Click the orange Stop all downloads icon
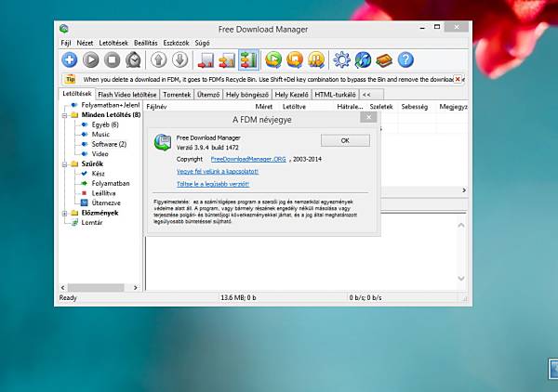The height and width of the screenshot is (392, 558). [295, 59]
